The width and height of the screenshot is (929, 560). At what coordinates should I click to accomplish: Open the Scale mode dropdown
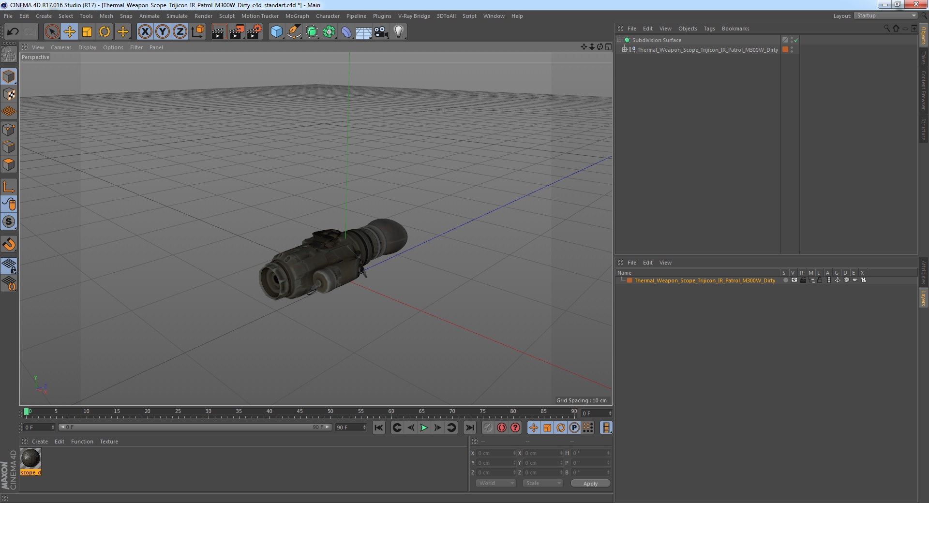542,483
